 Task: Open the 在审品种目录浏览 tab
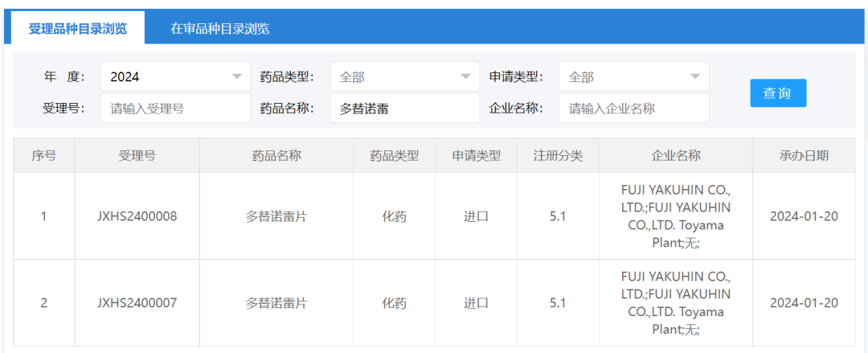coord(219,29)
